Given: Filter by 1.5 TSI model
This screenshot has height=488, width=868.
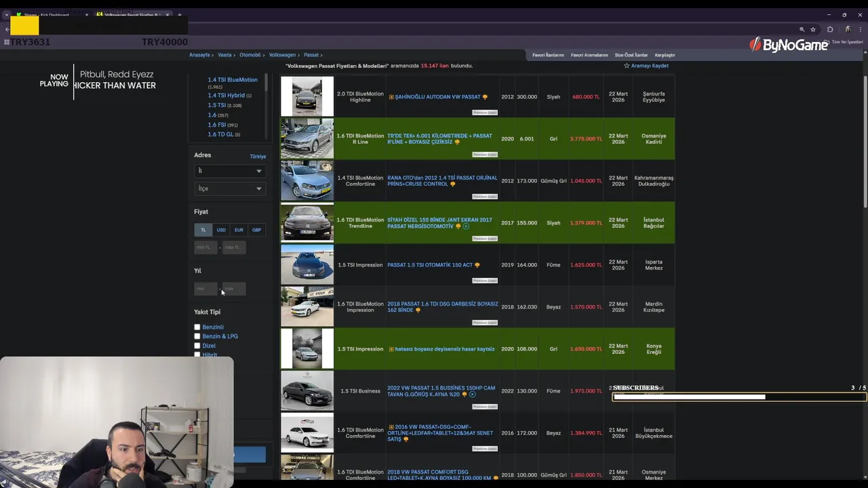Looking at the screenshot, I should [216, 105].
